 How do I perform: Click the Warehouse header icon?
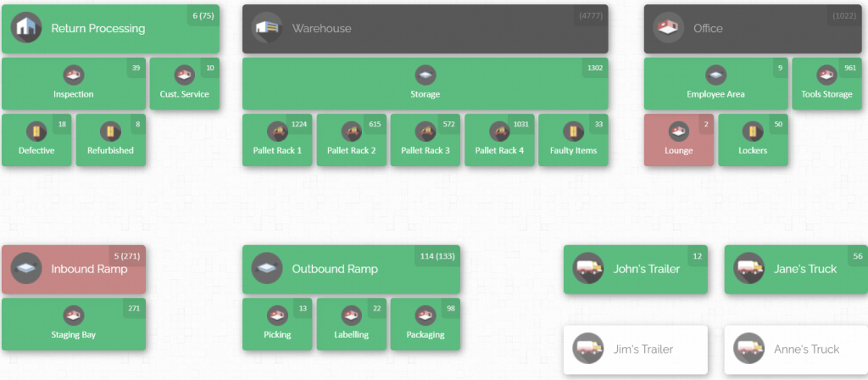coord(267,28)
